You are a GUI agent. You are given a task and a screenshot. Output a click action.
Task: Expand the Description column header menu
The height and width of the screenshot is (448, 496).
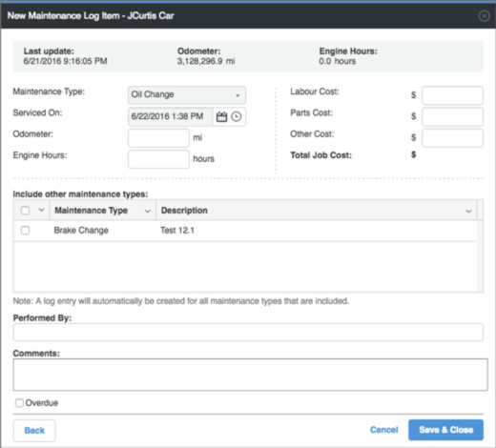(468, 211)
